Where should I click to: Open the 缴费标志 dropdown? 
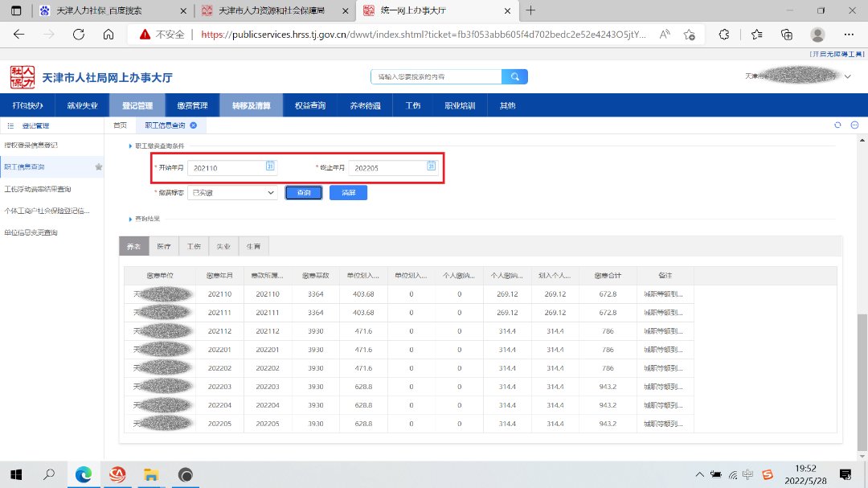(232, 193)
